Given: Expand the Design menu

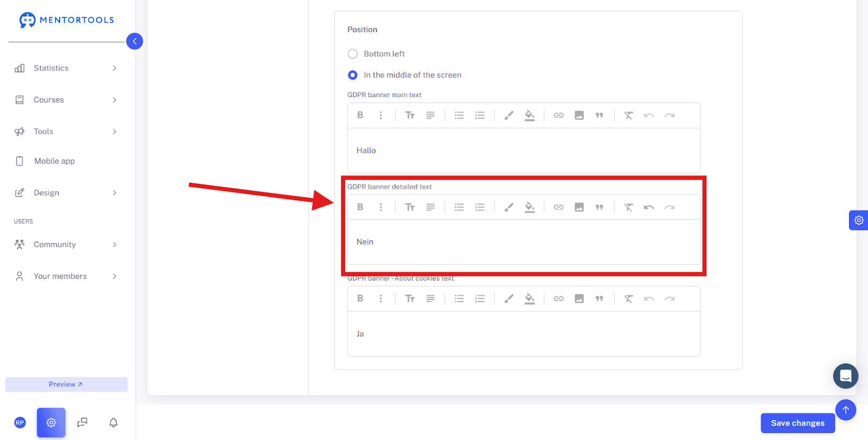Looking at the screenshot, I should pyautogui.click(x=66, y=193).
